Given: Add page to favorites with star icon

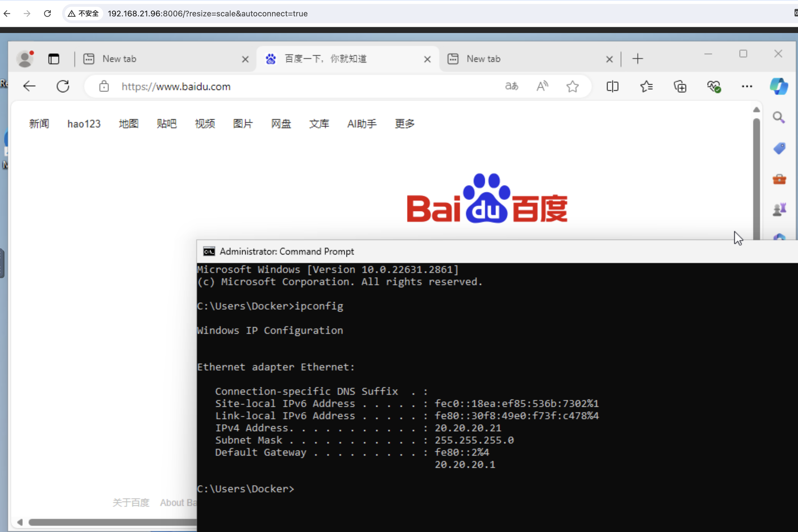Looking at the screenshot, I should pos(572,87).
